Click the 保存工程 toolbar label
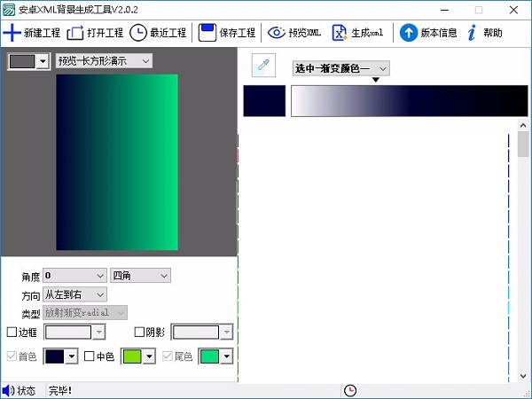The height and width of the screenshot is (399, 532). 237,33
